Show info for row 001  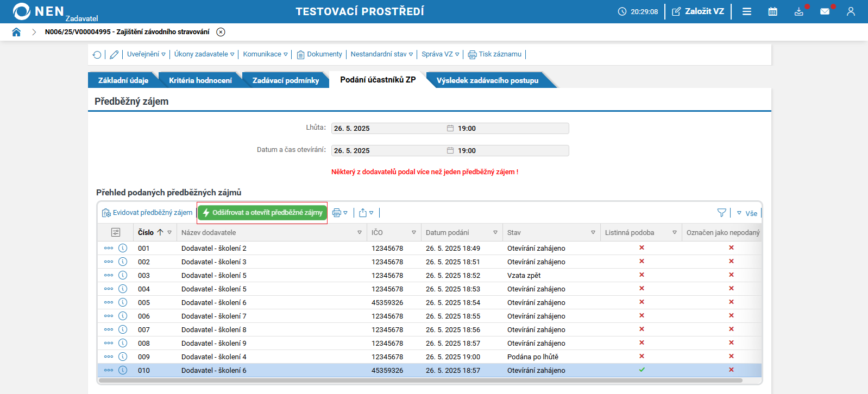pyautogui.click(x=123, y=248)
